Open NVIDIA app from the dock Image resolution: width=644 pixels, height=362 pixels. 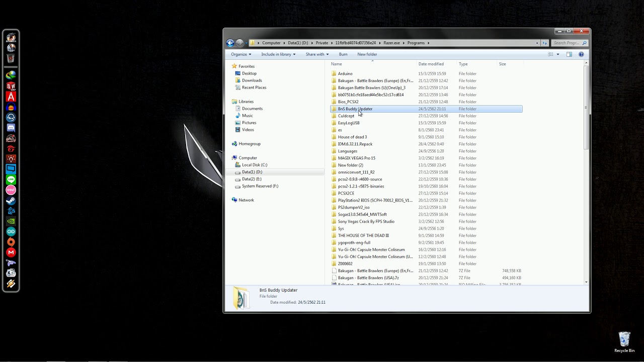(x=11, y=221)
